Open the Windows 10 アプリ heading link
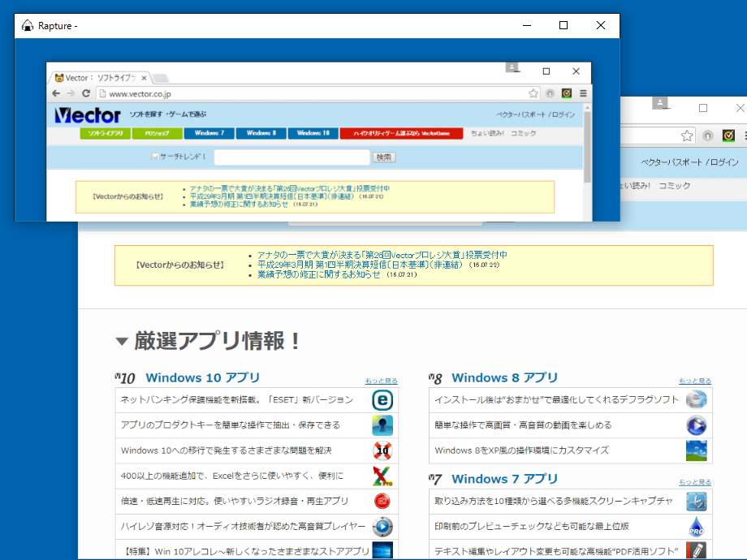Screen dimensions: 747x560 point(203,377)
